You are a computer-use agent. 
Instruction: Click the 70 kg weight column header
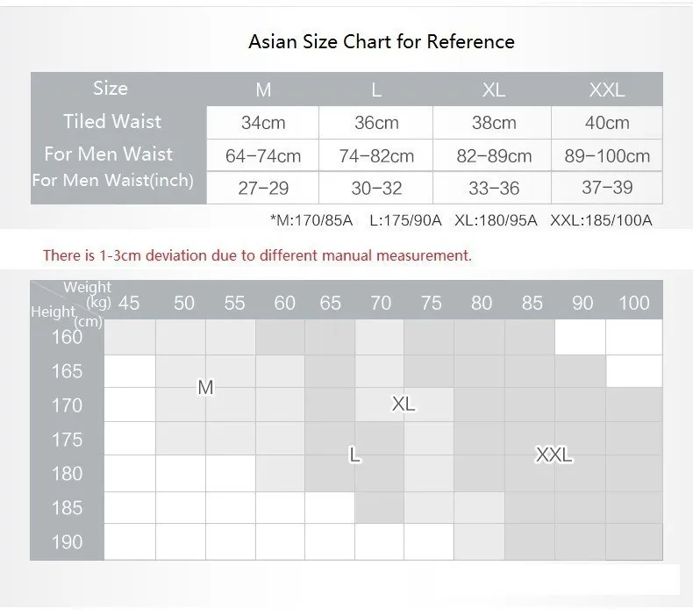[x=381, y=304]
